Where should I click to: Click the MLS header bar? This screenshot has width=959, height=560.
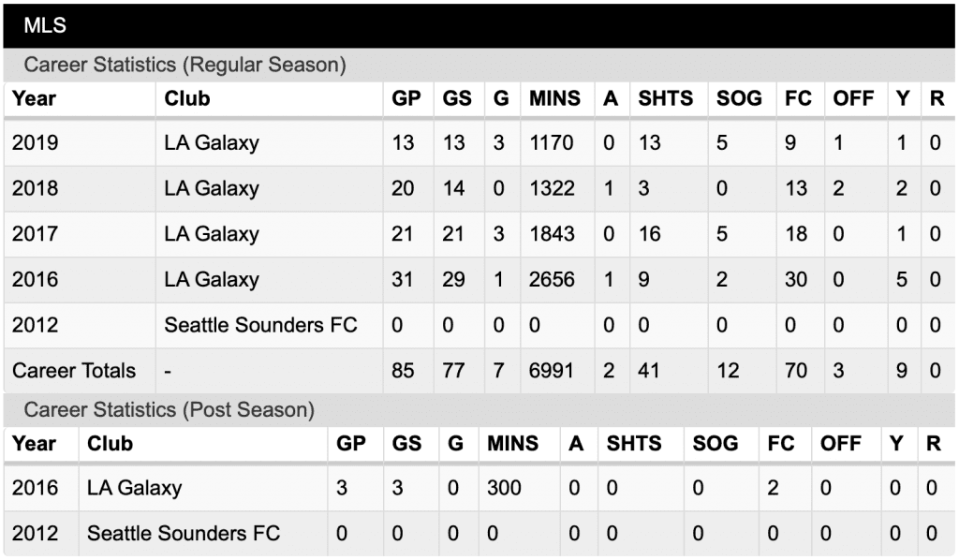pyautogui.click(x=479, y=25)
